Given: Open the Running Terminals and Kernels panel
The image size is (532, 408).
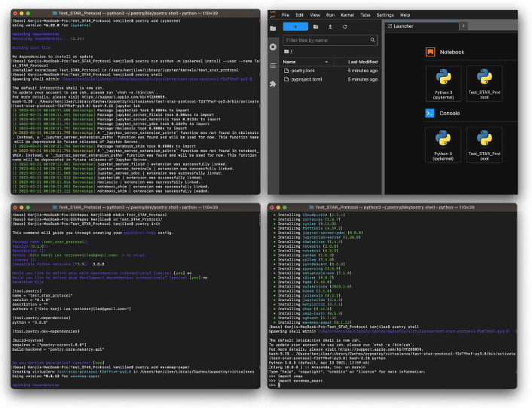Looking at the screenshot, I should tap(273, 47).
